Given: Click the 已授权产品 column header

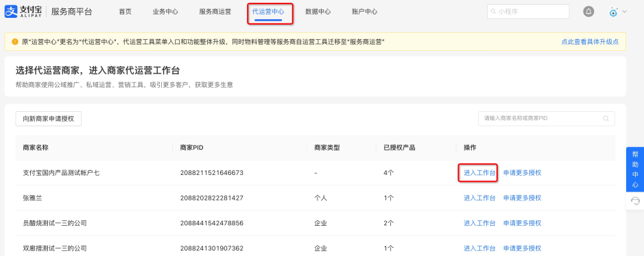Looking at the screenshot, I should 399,148.
